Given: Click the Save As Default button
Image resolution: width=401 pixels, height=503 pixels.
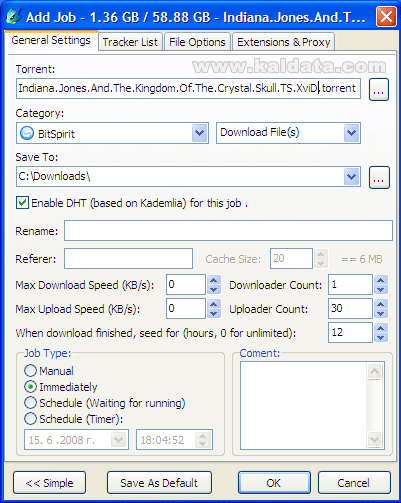Looking at the screenshot, I should [159, 483].
